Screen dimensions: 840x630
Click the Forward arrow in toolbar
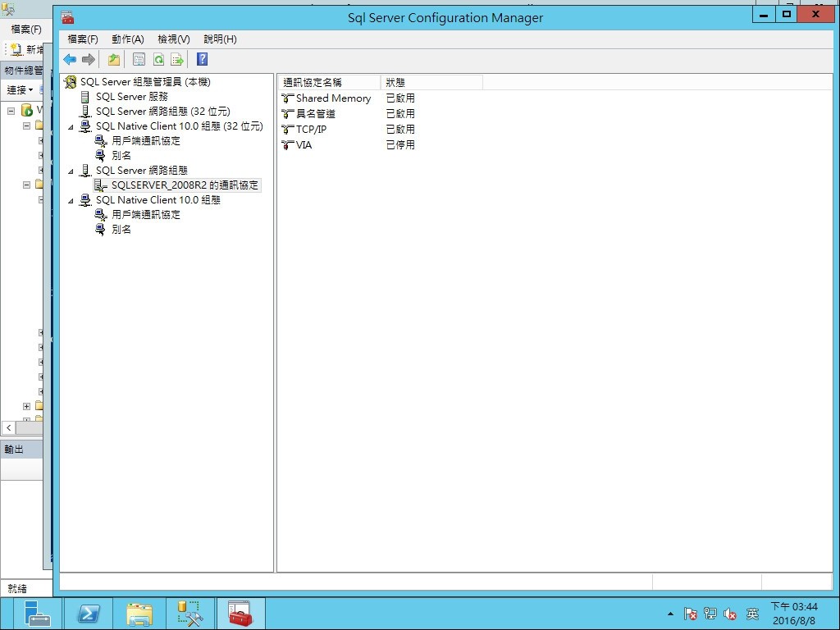coord(89,59)
